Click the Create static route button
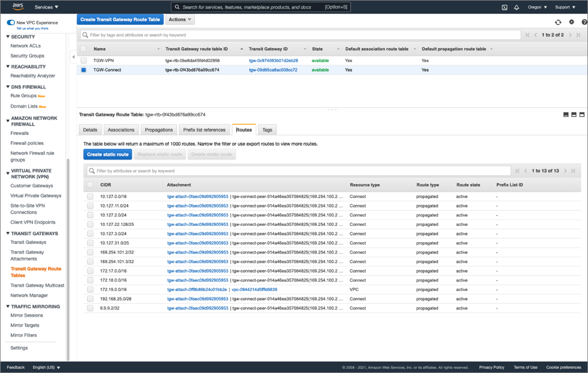Screen dimensions: 588x373 tap(108, 155)
